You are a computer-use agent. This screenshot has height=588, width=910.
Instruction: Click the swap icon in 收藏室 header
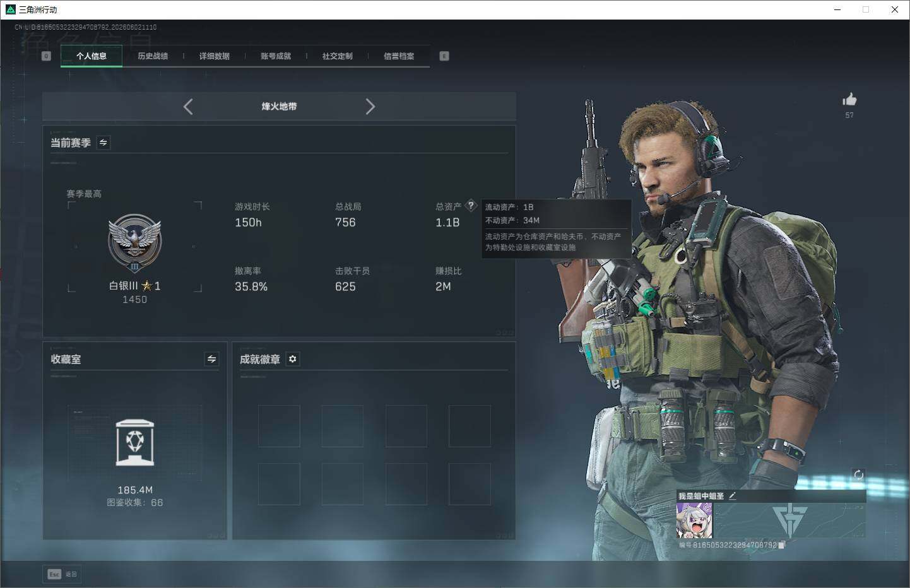pos(212,359)
